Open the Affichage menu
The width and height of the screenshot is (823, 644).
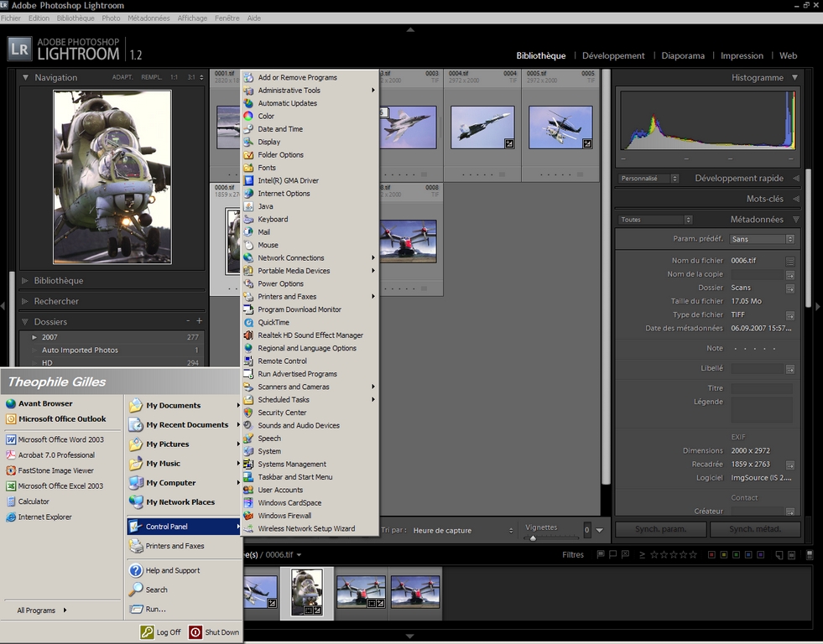(x=192, y=18)
